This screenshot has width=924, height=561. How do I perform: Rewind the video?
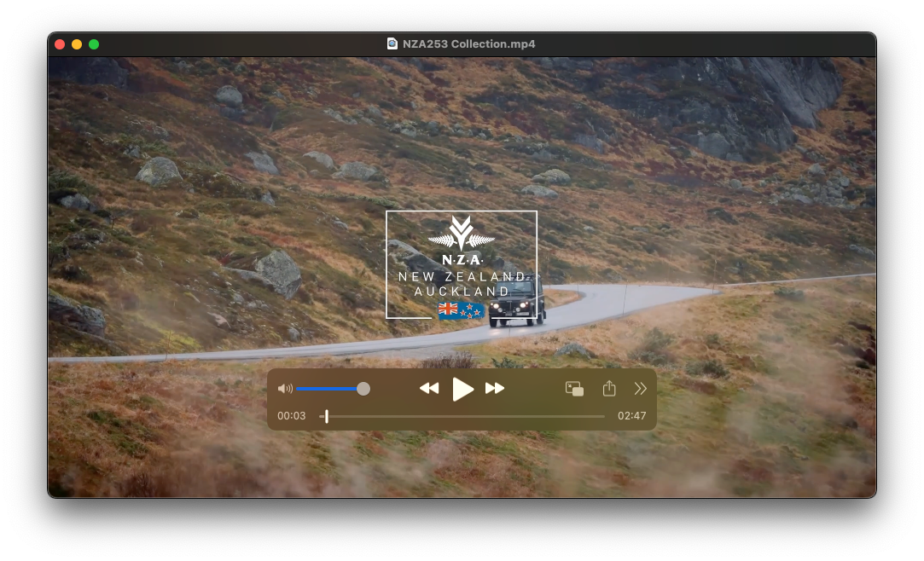pos(429,389)
